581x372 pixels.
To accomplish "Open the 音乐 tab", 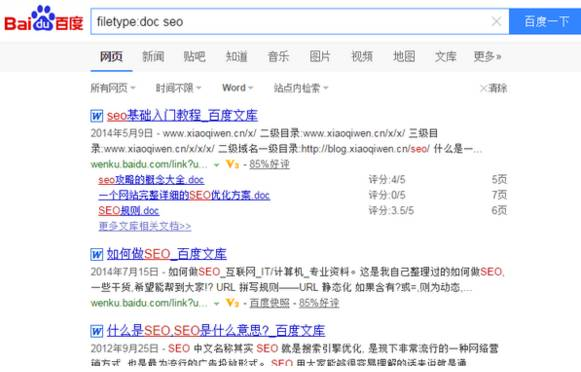I will 278,57.
